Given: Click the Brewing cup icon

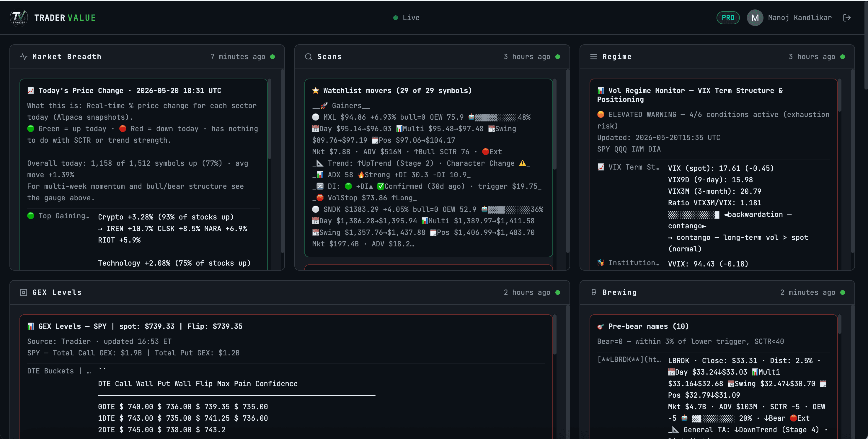Looking at the screenshot, I should [x=593, y=292].
